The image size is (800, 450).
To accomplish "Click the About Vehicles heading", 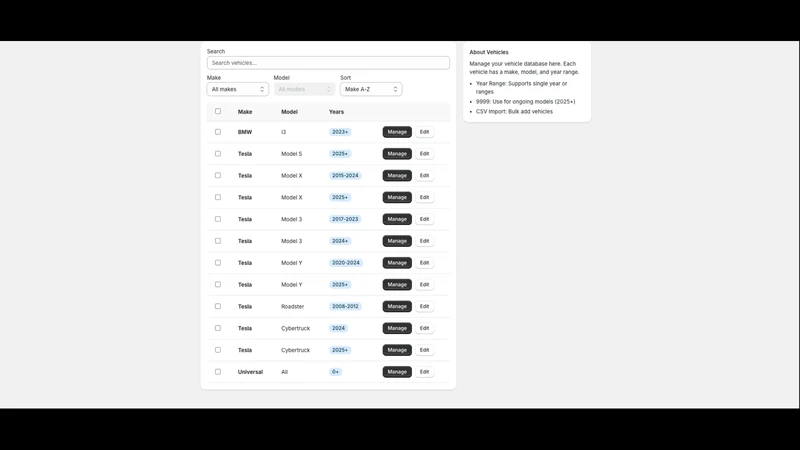I will point(489,52).
